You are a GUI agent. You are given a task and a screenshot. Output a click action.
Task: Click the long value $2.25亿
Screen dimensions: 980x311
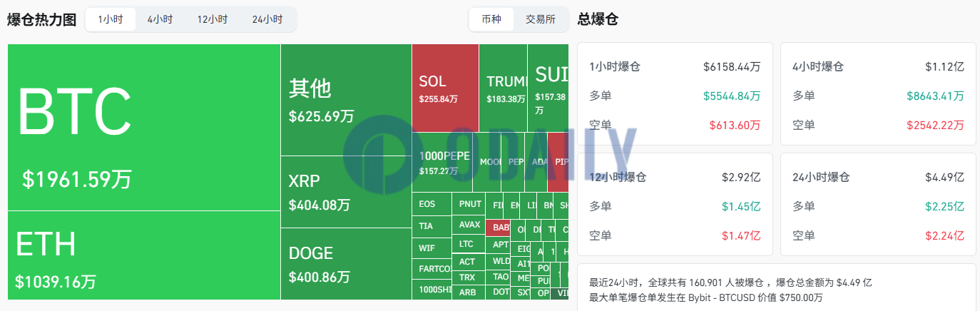pos(945,206)
